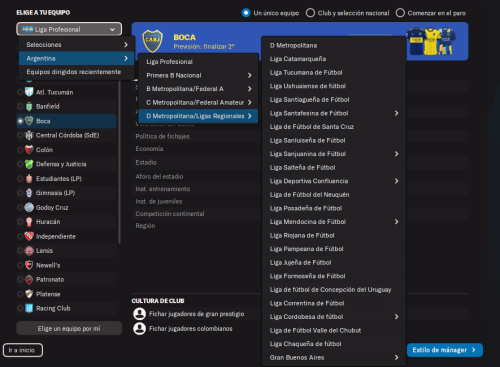Click the team list vertical scrollbar
The height and width of the screenshot is (367, 500).
click(119, 162)
